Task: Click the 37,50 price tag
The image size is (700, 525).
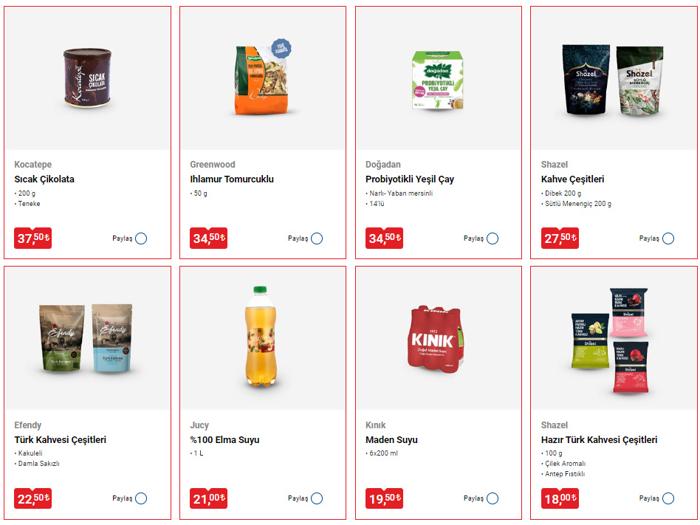Action: click(x=33, y=238)
